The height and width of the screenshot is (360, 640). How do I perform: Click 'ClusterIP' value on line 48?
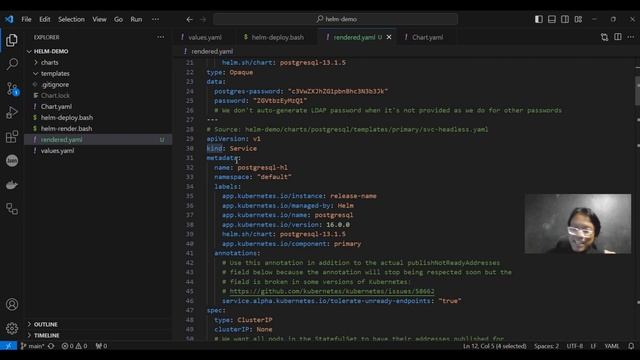pos(255,320)
